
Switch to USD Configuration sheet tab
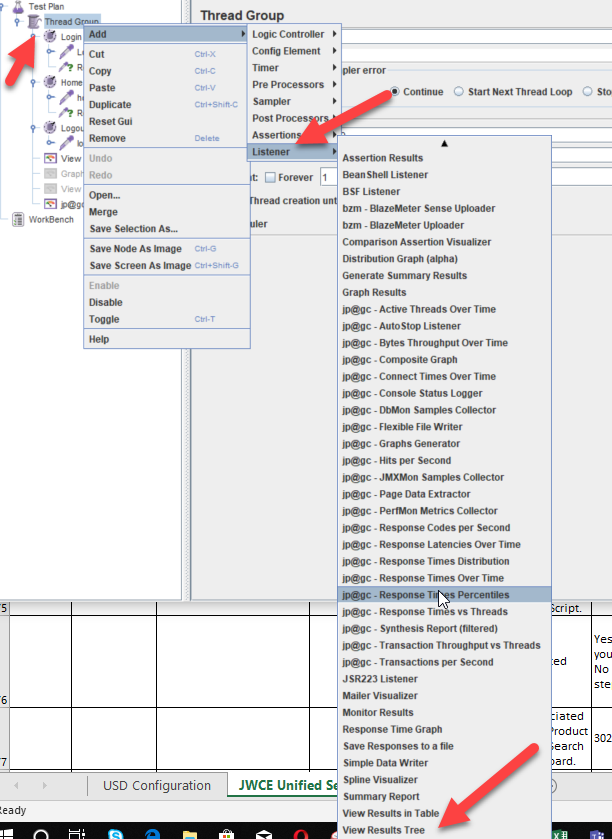click(x=157, y=785)
